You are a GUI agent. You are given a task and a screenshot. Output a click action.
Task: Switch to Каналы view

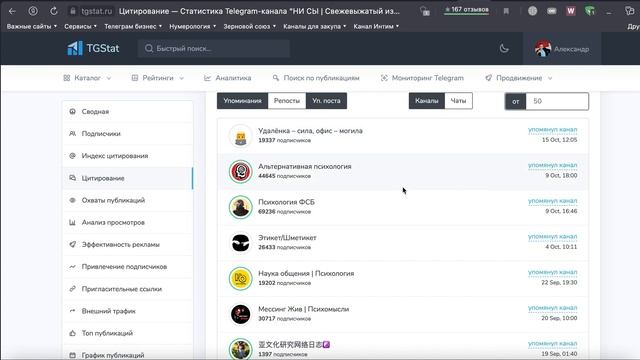tap(427, 101)
